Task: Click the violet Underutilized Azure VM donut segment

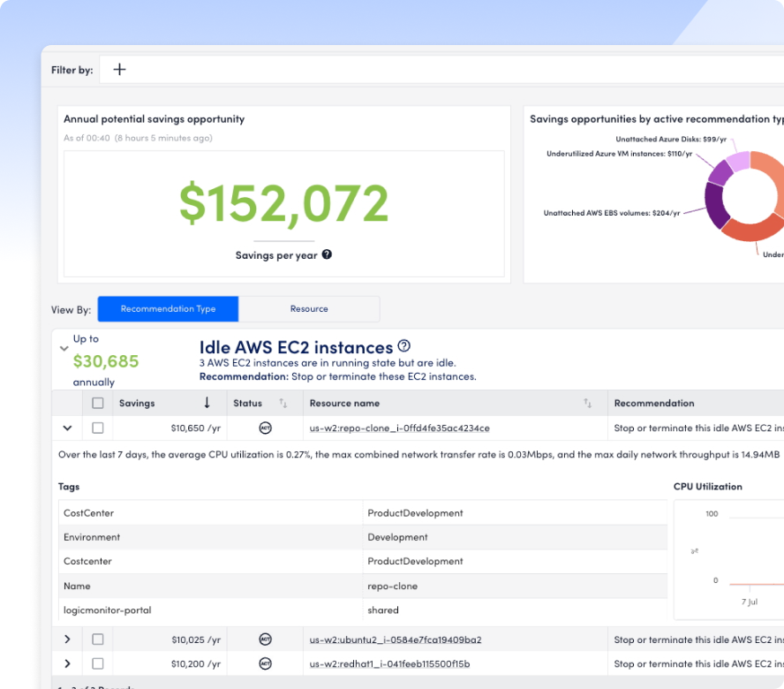Action: click(x=720, y=173)
